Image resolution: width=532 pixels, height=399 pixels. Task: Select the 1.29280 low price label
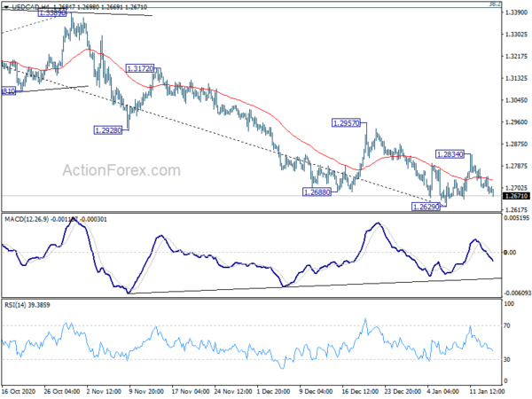(x=107, y=130)
